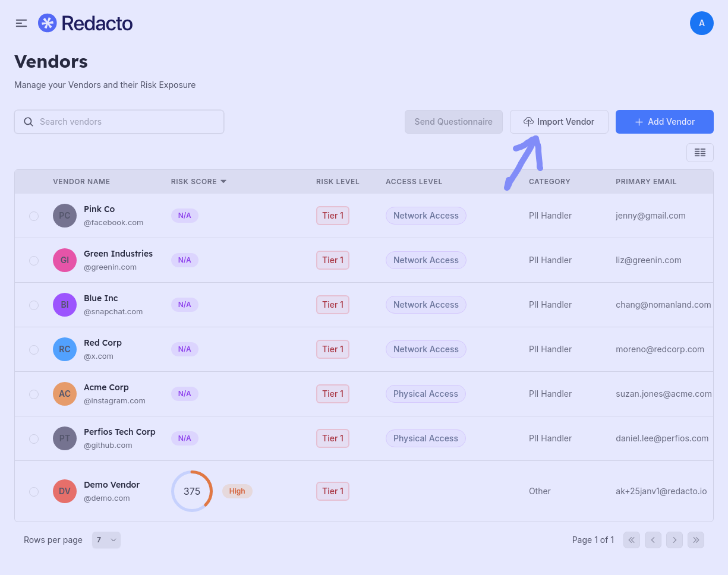Click the Add Vendor button
This screenshot has height=575, width=728.
click(x=664, y=122)
